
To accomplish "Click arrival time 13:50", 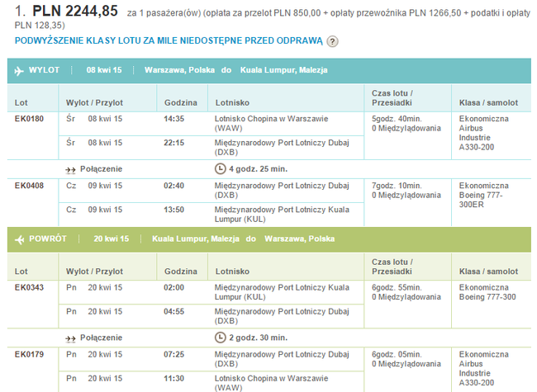I will [174, 210].
